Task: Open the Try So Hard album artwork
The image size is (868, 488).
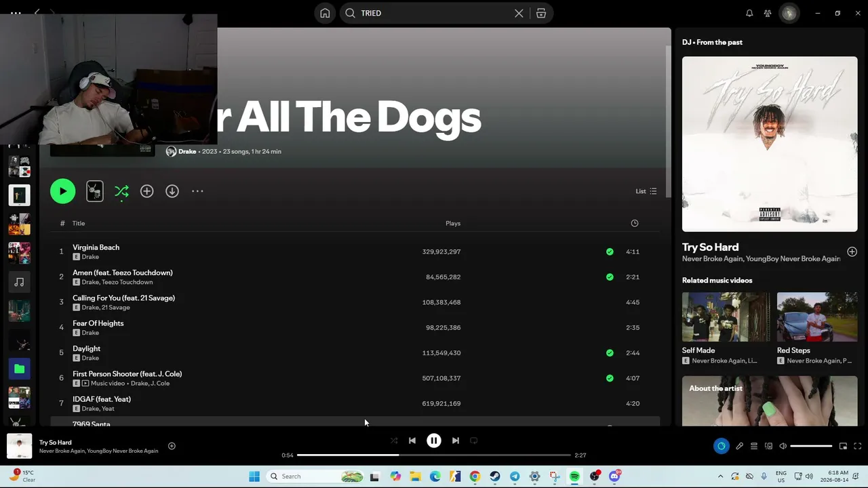Action: [x=770, y=144]
